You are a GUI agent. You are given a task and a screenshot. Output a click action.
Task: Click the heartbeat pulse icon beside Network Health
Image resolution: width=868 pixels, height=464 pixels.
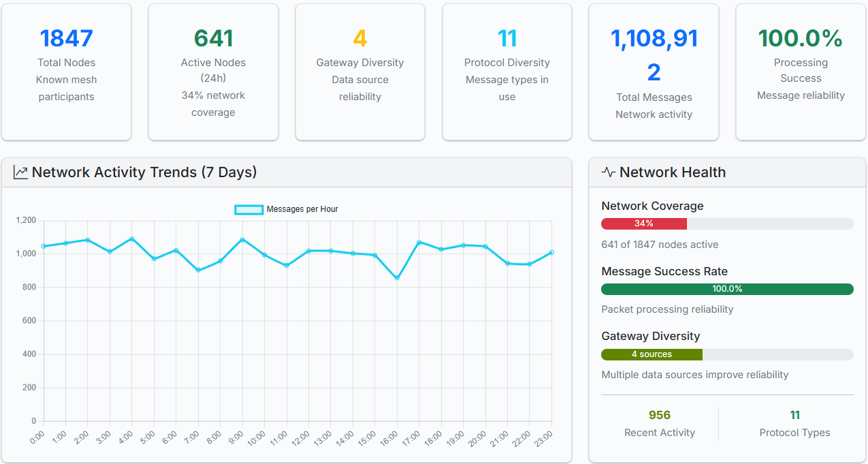[608, 172]
